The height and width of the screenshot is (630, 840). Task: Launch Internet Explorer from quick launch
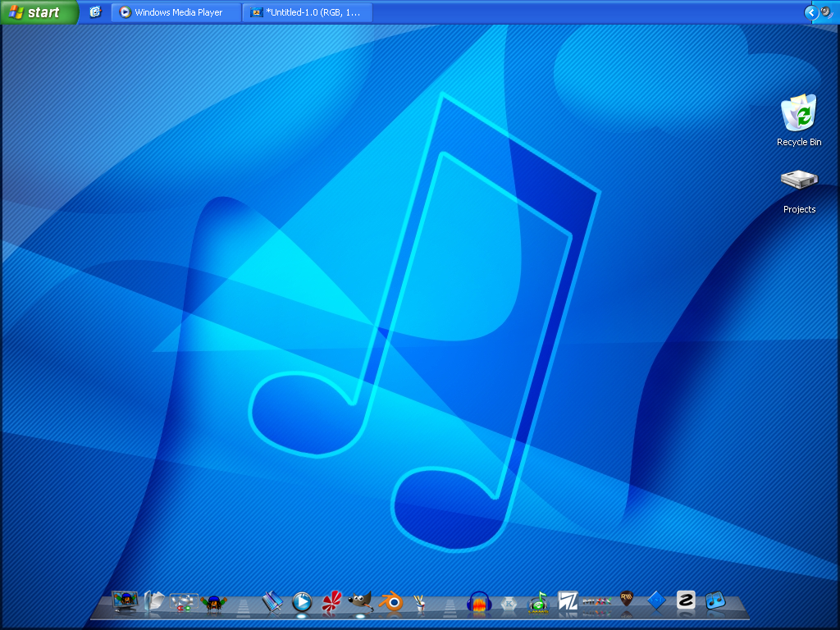point(95,11)
